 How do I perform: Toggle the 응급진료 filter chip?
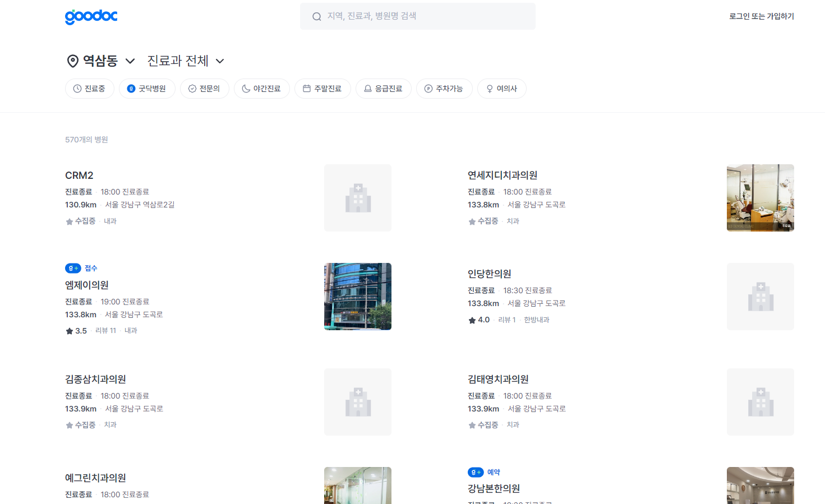(384, 89)
